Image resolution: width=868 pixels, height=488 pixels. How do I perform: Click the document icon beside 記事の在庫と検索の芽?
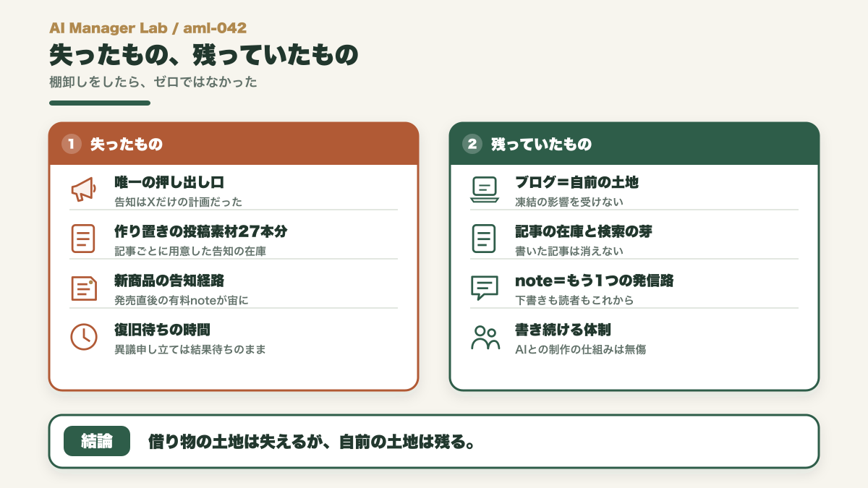484,239
